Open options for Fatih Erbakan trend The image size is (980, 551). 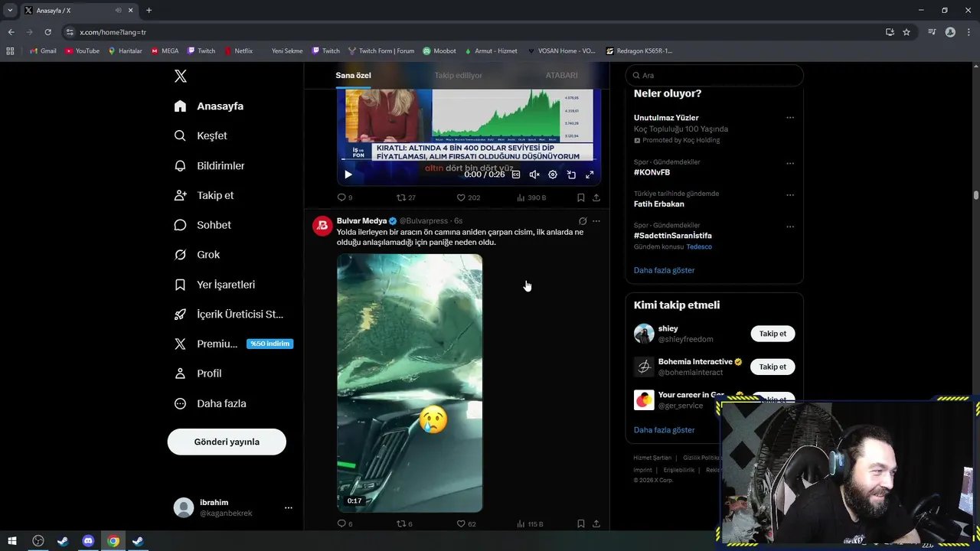[790, 195]
